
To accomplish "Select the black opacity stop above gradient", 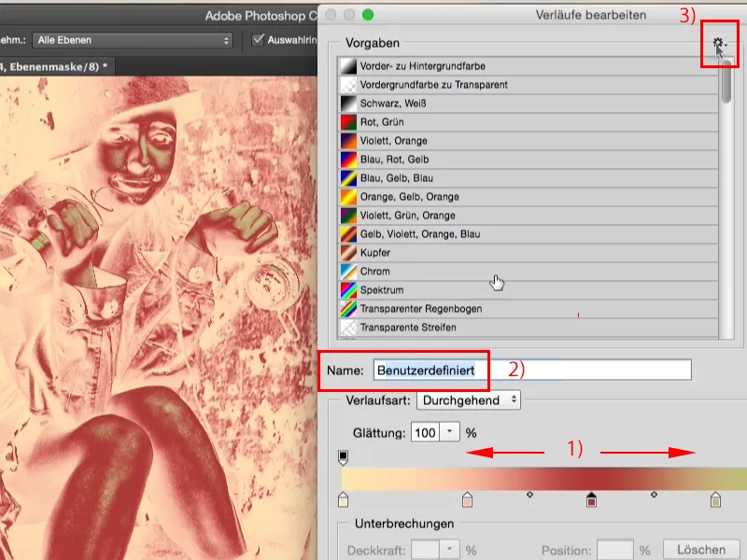I will 343,457.
